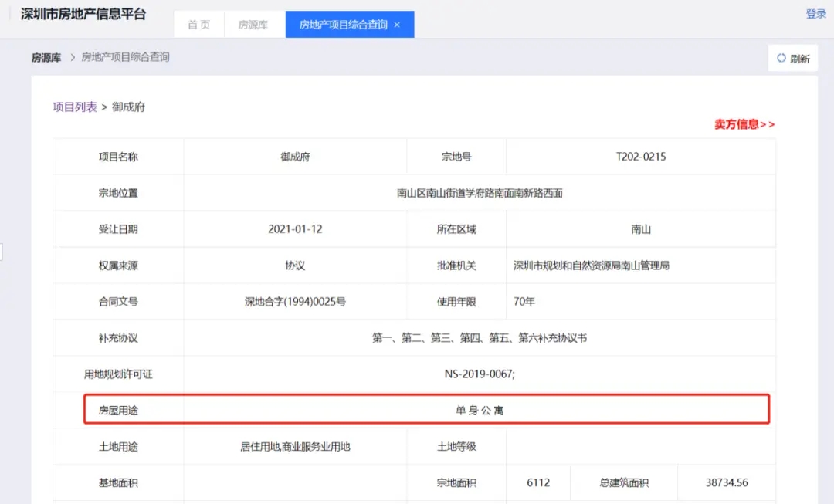Click the region value 南山
Screen dimensions: 834x504
click(641, 229)
